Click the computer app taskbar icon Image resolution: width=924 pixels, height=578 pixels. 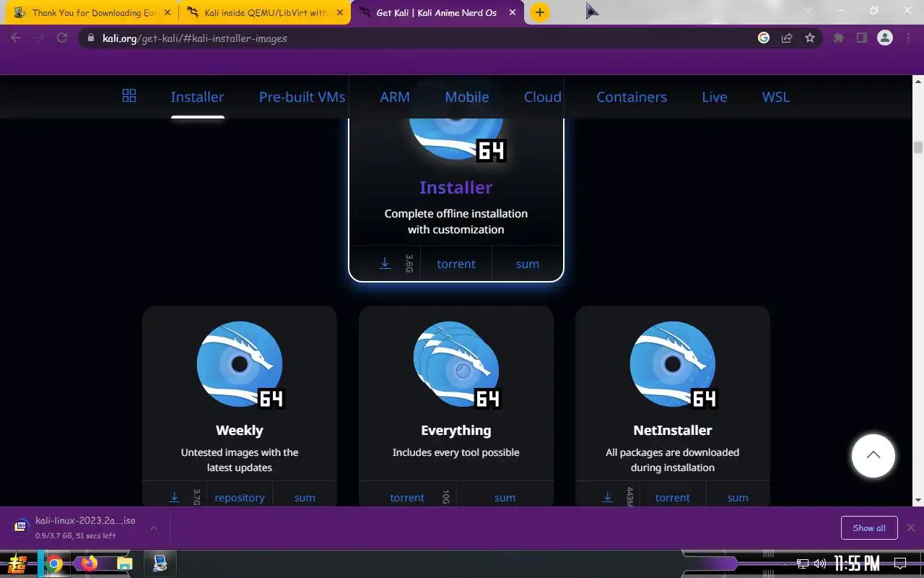[160, 563]
